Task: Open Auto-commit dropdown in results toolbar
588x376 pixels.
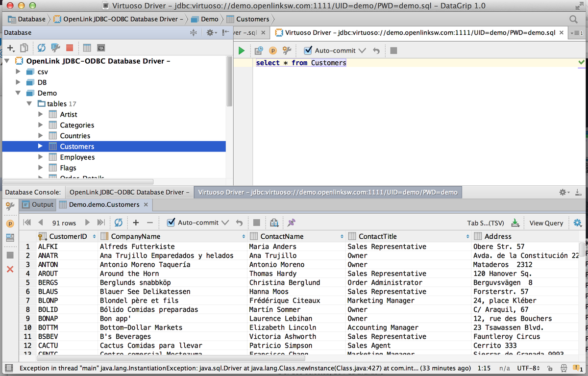Action: pyautogui.click(x=225, y=223)
